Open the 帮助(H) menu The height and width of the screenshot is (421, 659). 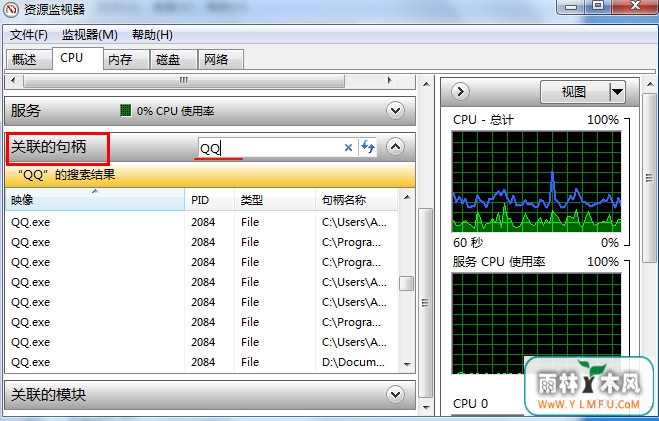(152, 35)
